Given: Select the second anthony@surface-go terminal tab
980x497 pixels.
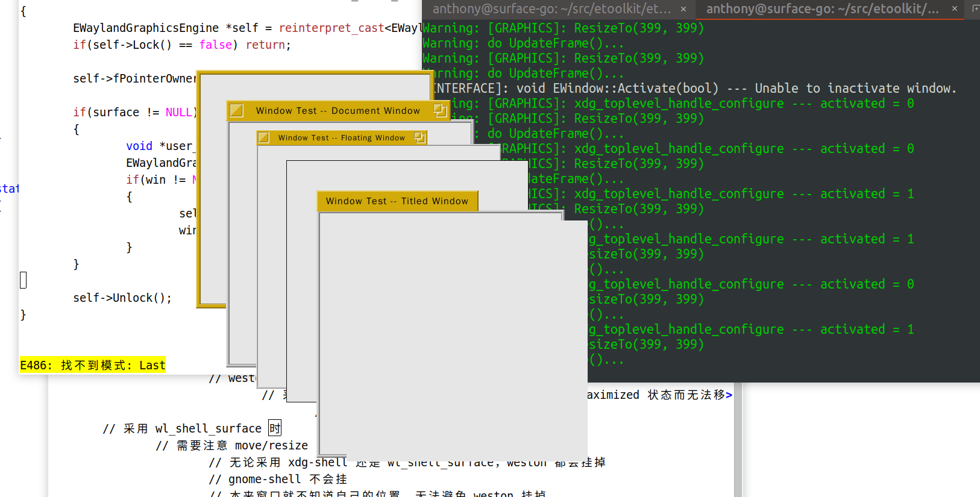Looking at the screenshot, I should coord(822,9).
